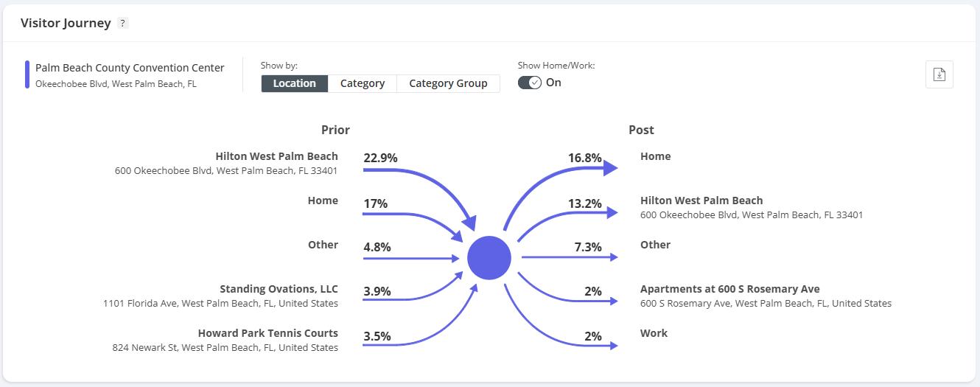Click the post Other destination label
The height and width of the screenshot is (387, 980).
click(655, 245)
